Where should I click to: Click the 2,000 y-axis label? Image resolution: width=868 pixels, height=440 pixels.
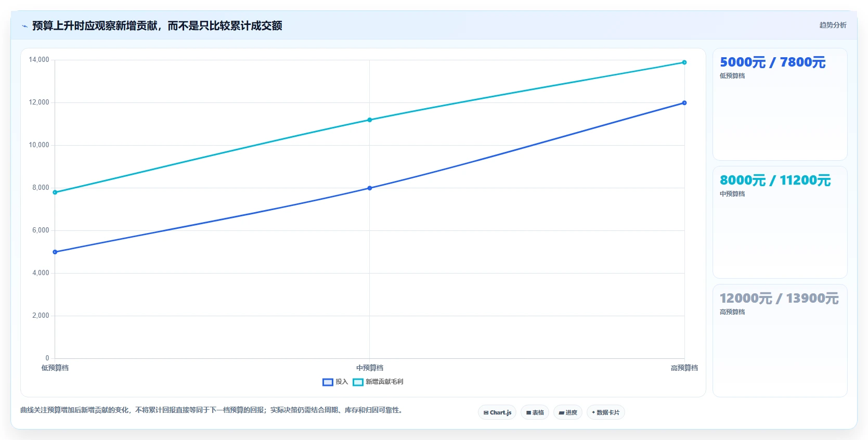(x=41, y=316)
